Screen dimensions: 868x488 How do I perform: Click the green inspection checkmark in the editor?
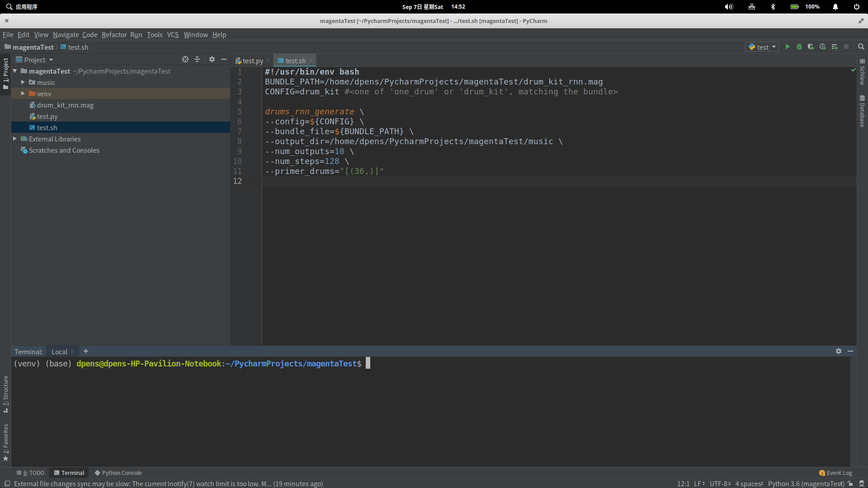854,70
